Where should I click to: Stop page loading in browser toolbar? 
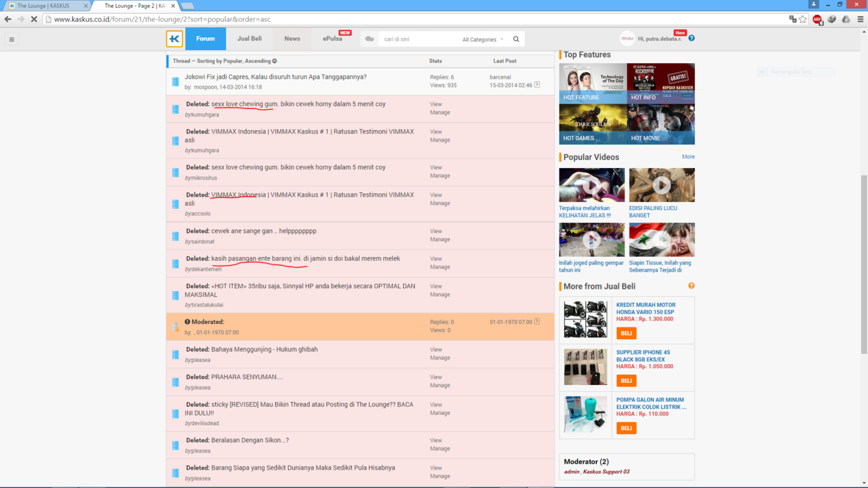(34, 19)
